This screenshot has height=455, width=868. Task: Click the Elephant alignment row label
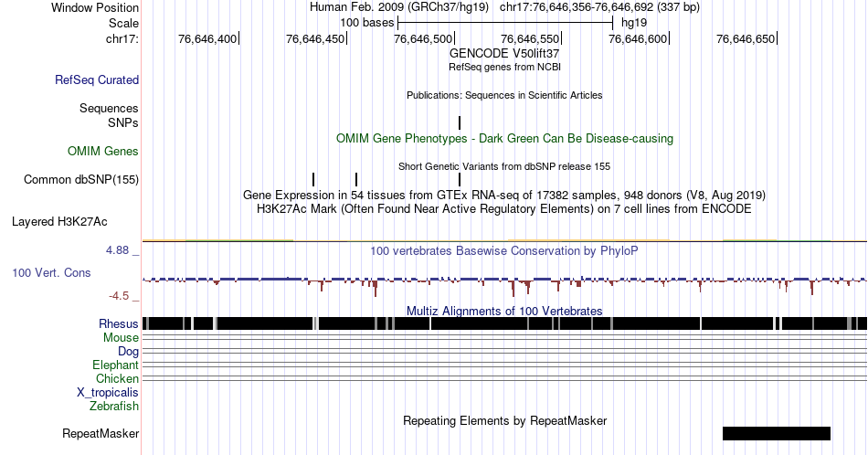[115, 365]
